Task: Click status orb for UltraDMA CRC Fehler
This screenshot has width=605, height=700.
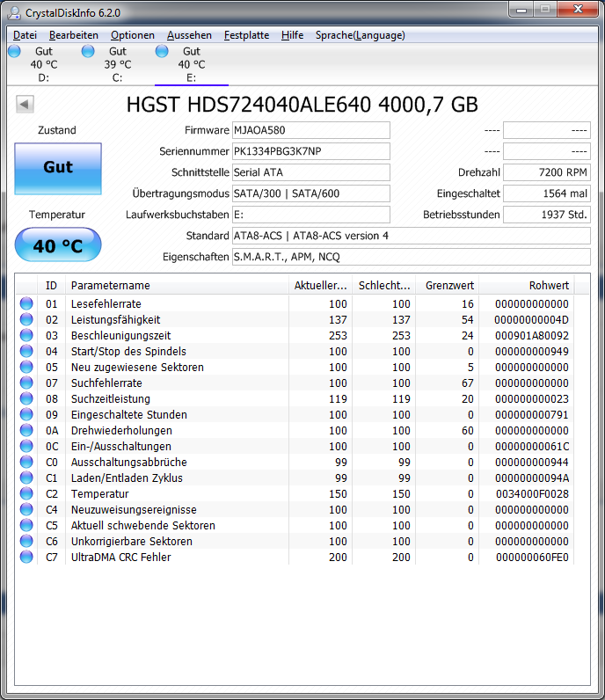Action: tap(26, 558)
